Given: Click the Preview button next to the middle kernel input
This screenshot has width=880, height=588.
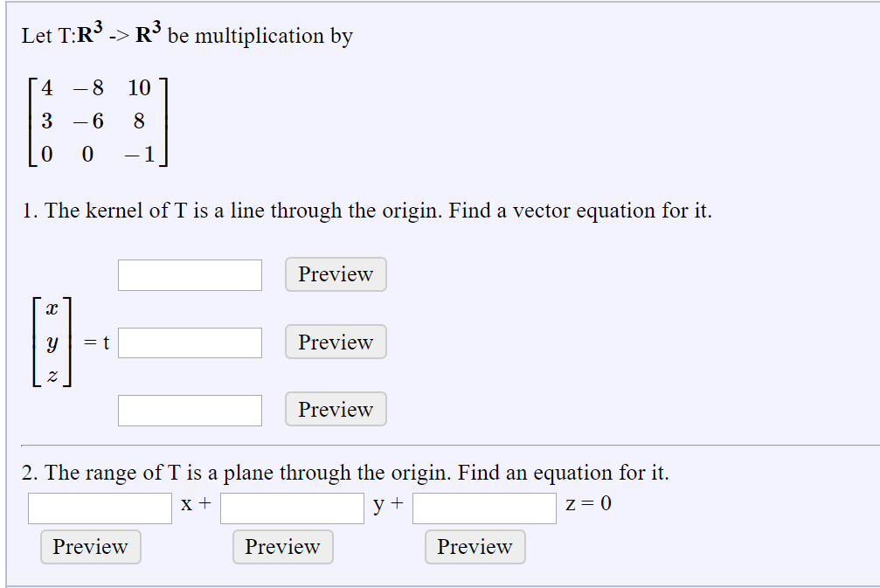Looking at the screenshot, I should [x=335, y=342].
